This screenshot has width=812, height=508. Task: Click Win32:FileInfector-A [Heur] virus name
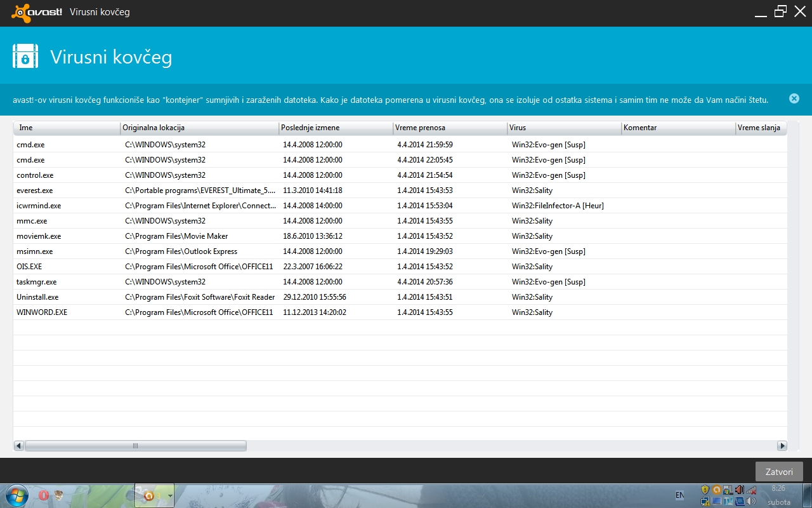click(558, 206)
